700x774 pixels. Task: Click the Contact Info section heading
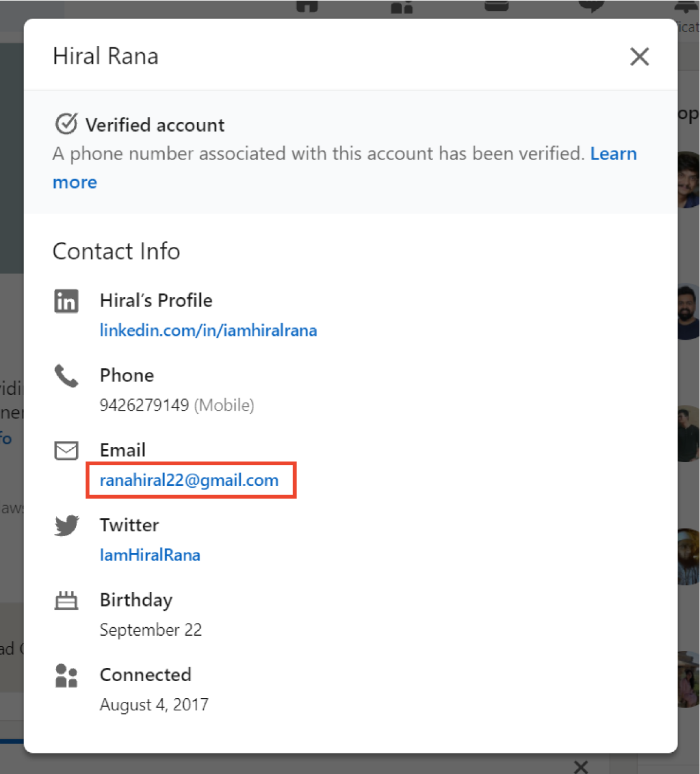tap(116, 251)
